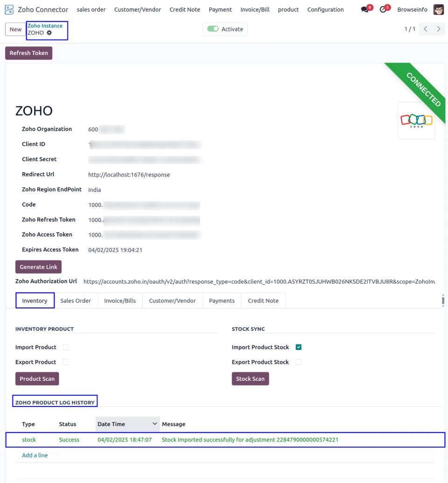448x483 pixels.
Task: Enable the Export Product checkbox
Action: click(66, 362)
